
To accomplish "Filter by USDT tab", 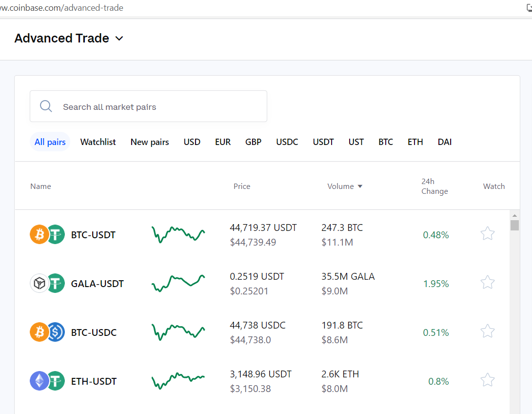I will coord(323,142).
